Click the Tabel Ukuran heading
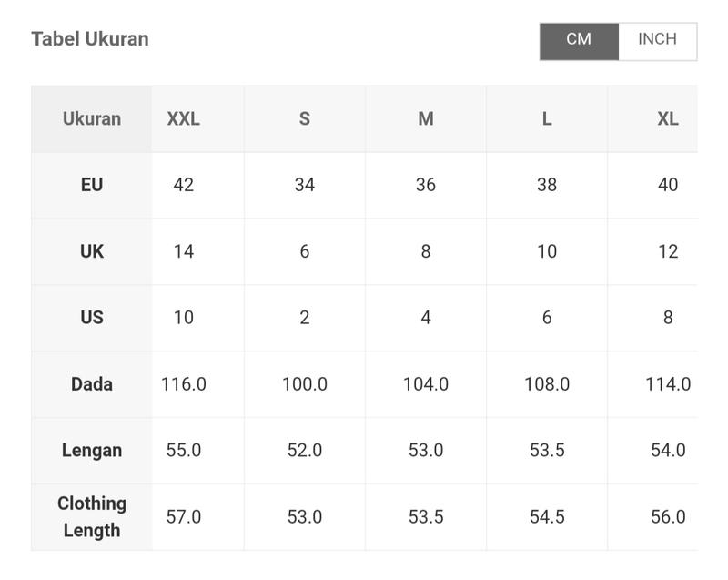Screen dimensions: 728x580 click(x=90, y=39)
